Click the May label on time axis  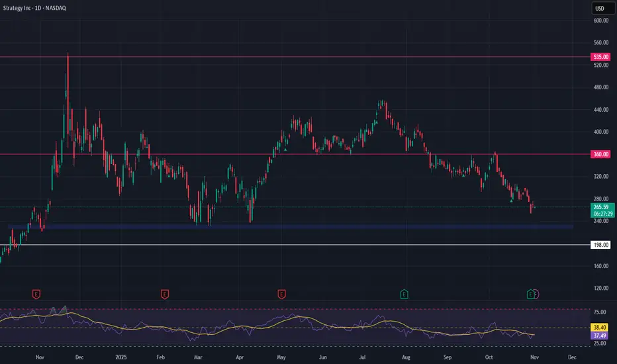(281, 357)
